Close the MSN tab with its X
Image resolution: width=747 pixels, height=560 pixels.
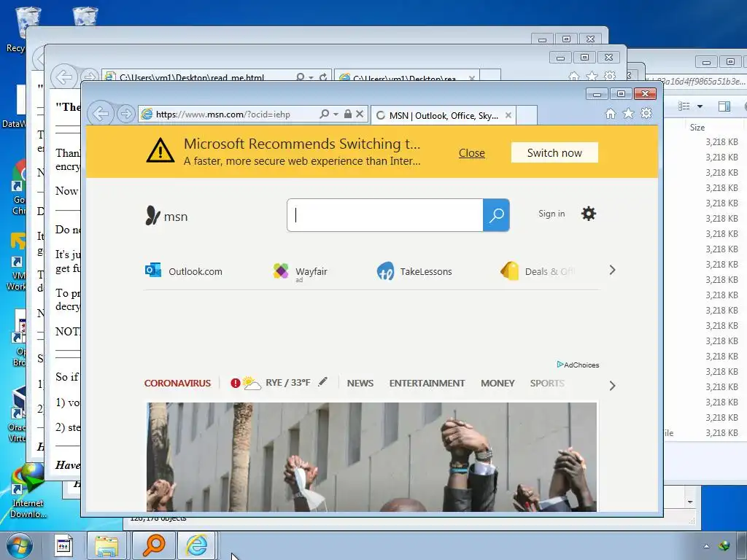point(508,116)
